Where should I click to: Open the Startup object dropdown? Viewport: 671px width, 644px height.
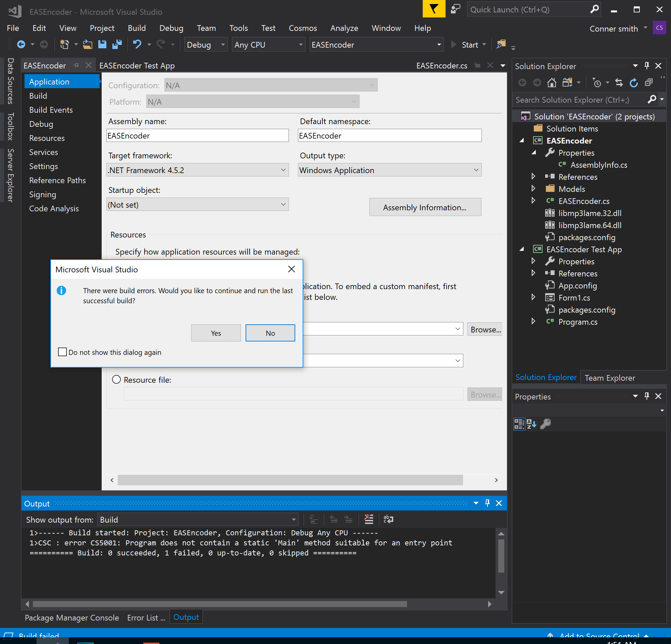[x=198, y=205]
